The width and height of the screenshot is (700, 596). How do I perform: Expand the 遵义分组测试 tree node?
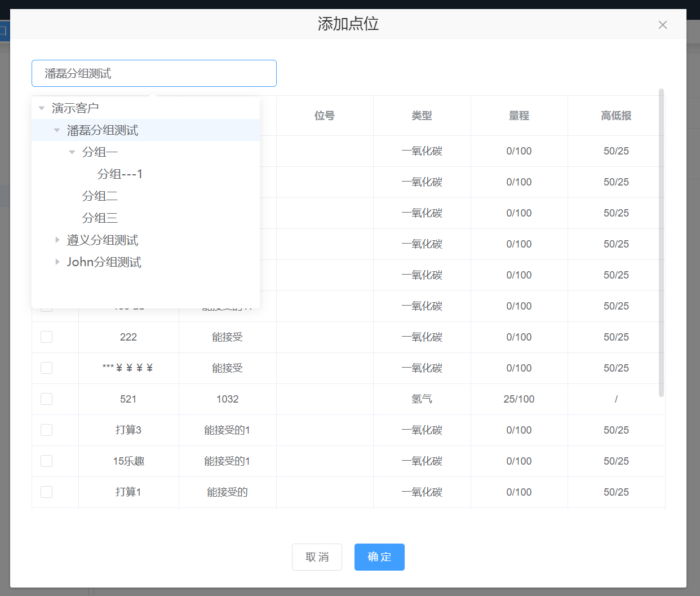pos(57,240)
